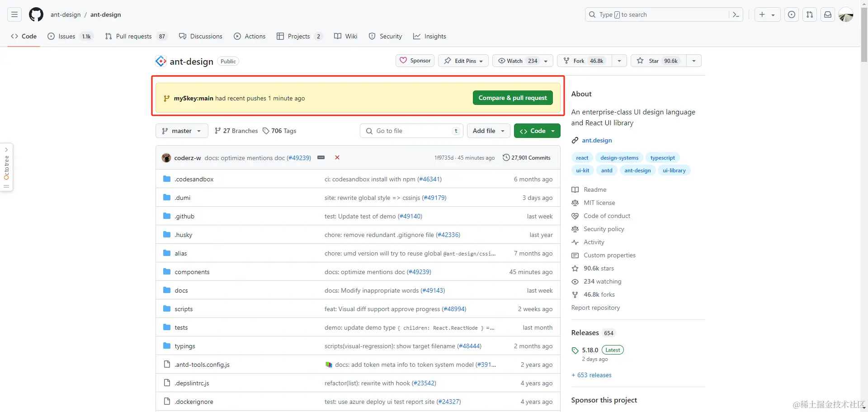Go to GitHub home via Octocat logo
The image size is (868, 412).
[36, 14]
